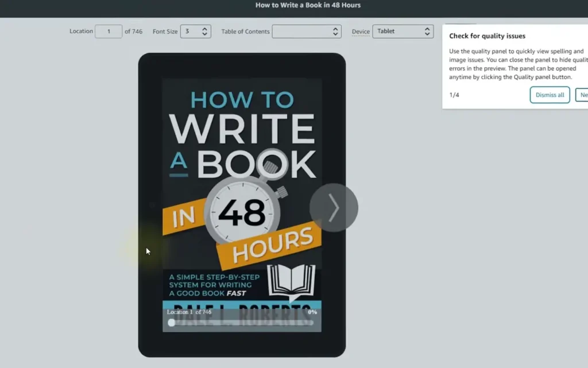Click the 'Location 1 of 746' overlay text

(189, 312)
